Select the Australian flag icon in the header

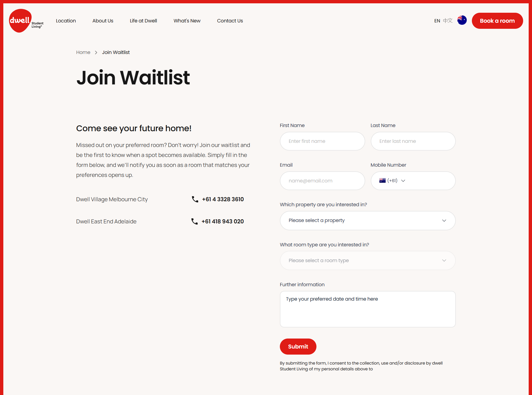(x=462, y=20)
